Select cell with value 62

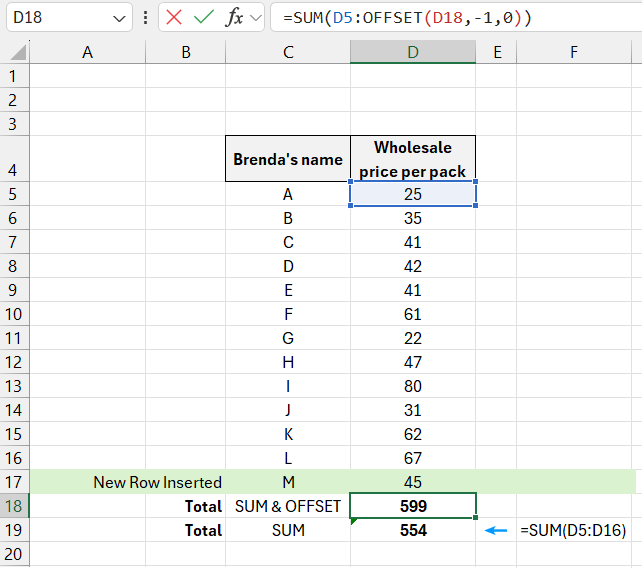(x=413, y=434)
